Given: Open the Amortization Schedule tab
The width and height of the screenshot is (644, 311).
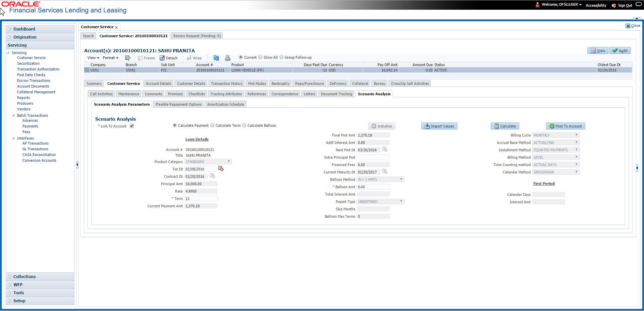Looking at the screenshot, I should [x=226, y=104].
